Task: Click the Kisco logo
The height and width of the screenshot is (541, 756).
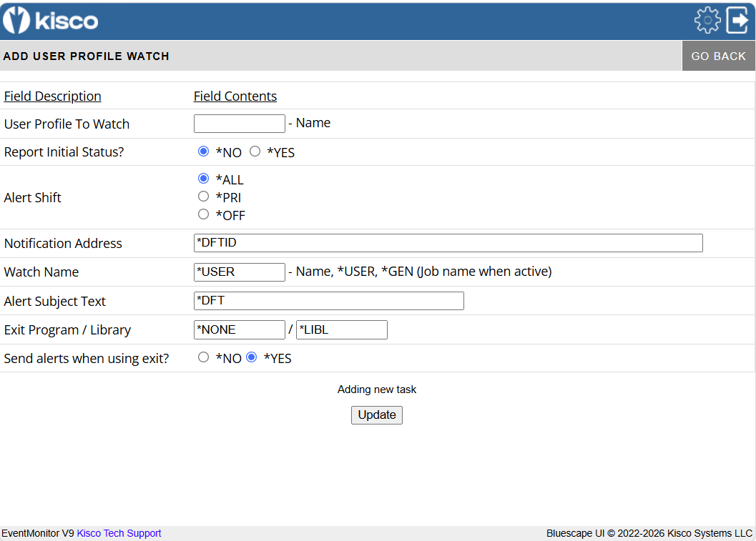Action: (51, 20)
